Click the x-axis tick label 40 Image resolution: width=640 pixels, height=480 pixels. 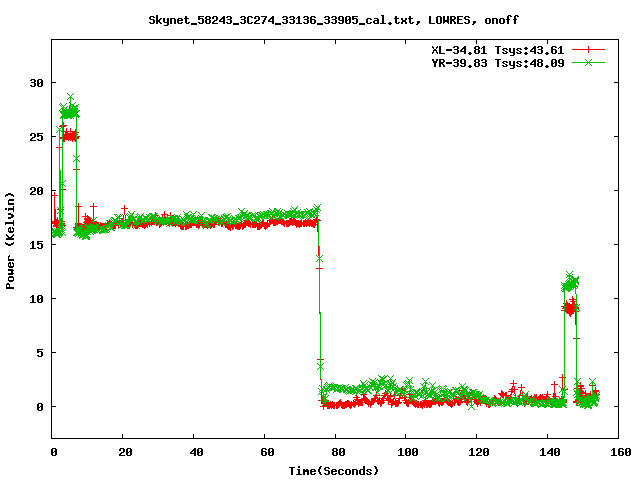[196, 452]
